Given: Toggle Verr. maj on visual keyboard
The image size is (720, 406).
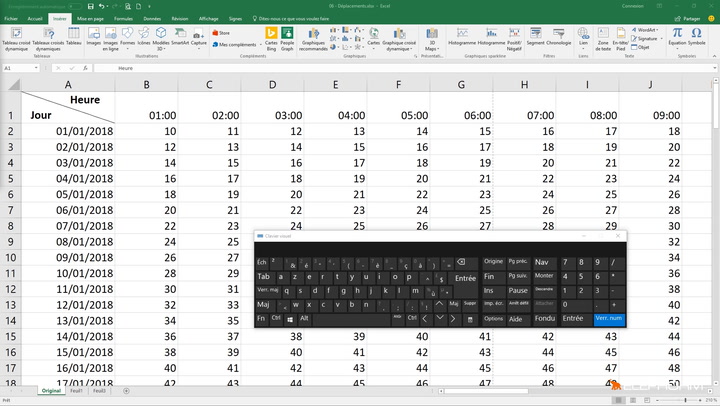Looking at the screenshot, I should [x=268, y=291].
